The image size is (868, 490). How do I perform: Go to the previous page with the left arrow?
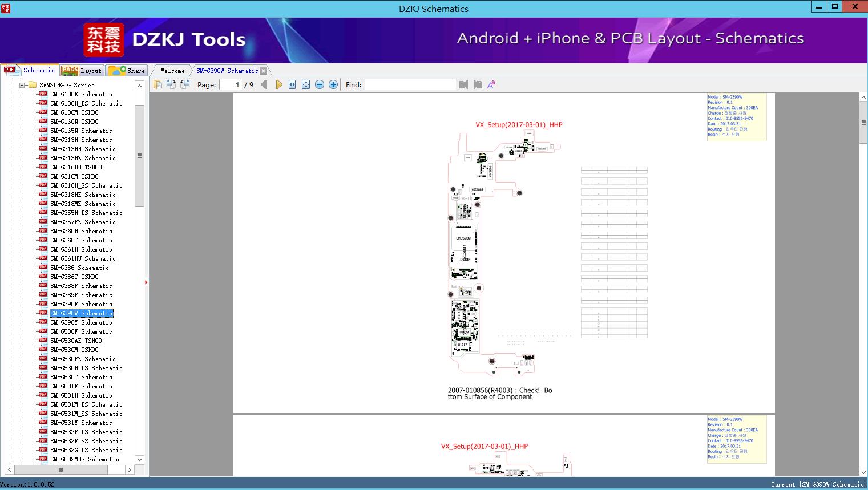pos(264,84)
